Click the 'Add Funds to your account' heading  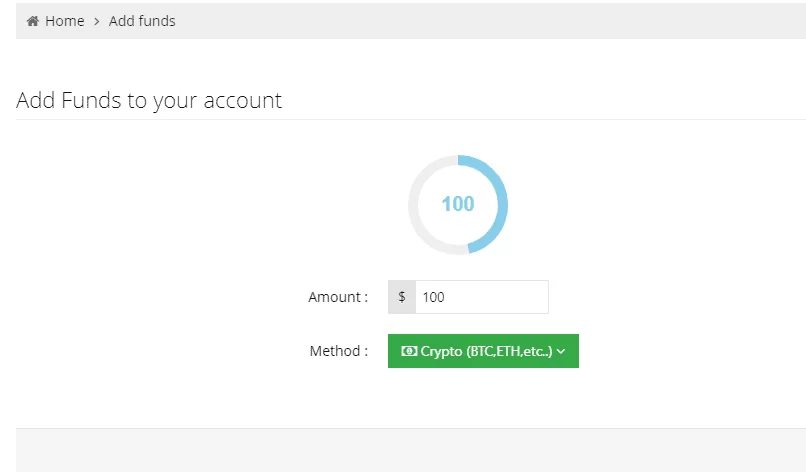149,100
